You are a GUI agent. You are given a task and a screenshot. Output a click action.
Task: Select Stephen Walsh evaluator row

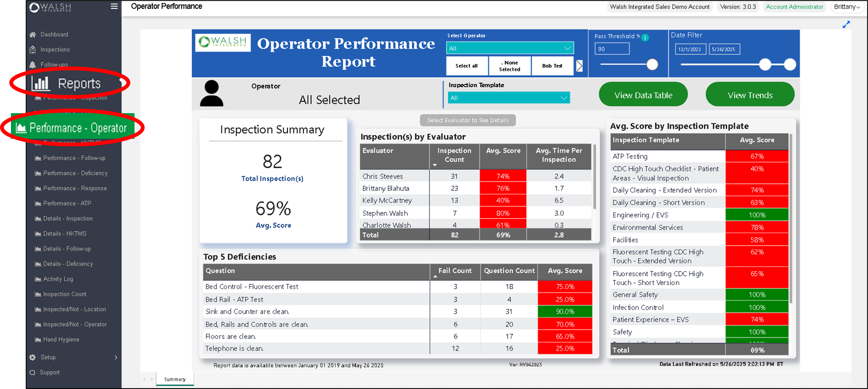coord(476,213)
